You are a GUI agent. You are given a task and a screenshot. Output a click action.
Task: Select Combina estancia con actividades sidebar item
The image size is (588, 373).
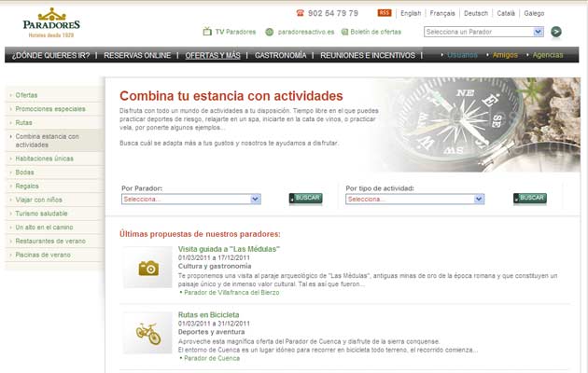(x=48, y=141)
